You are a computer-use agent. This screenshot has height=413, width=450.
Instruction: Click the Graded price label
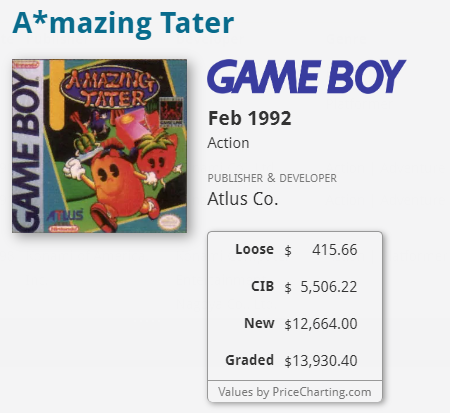coord(249,360)
